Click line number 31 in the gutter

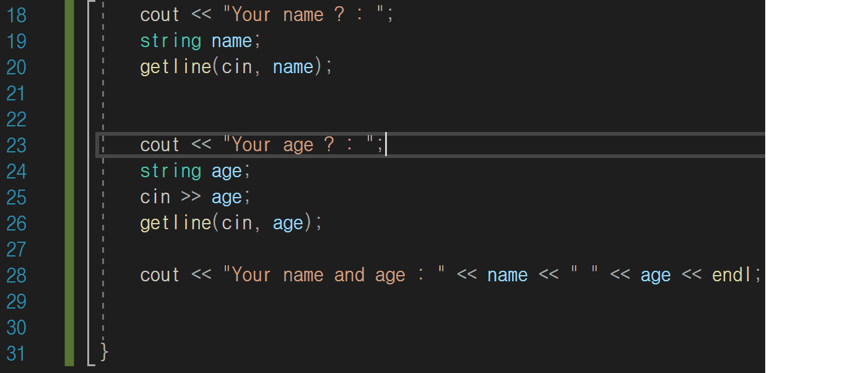(17, 354)
